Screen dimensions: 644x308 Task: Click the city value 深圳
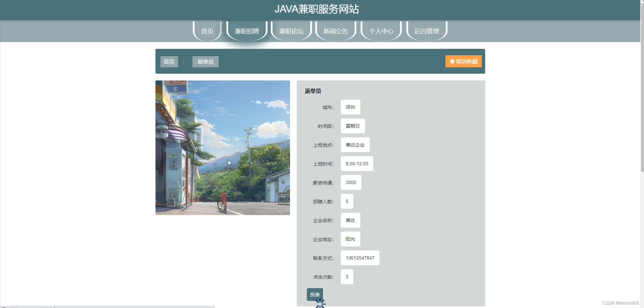click(350, 107)
